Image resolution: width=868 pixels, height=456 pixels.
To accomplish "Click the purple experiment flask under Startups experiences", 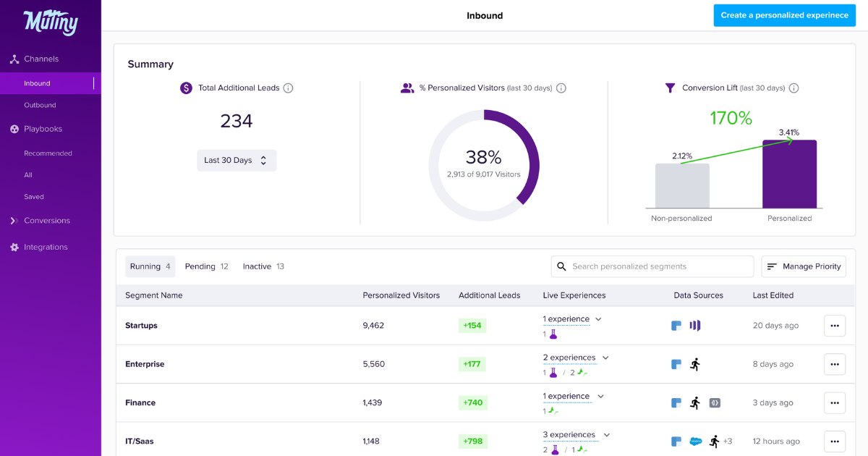I will pos(553,334).
